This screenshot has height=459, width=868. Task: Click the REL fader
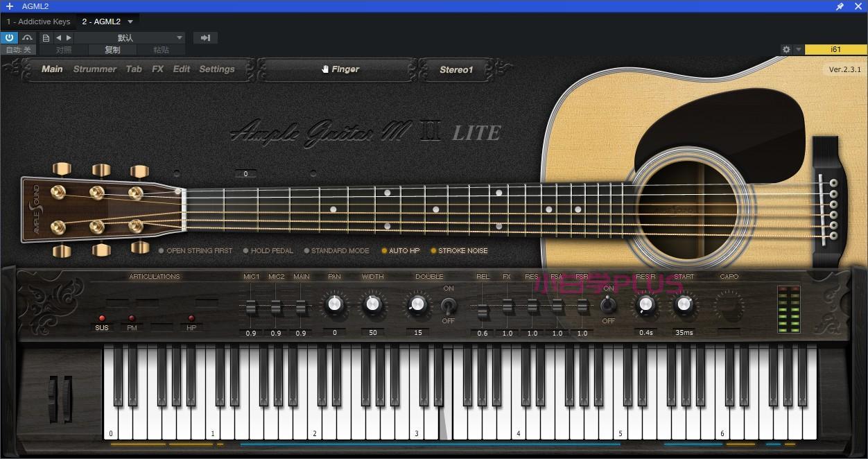tap(483, 311)
